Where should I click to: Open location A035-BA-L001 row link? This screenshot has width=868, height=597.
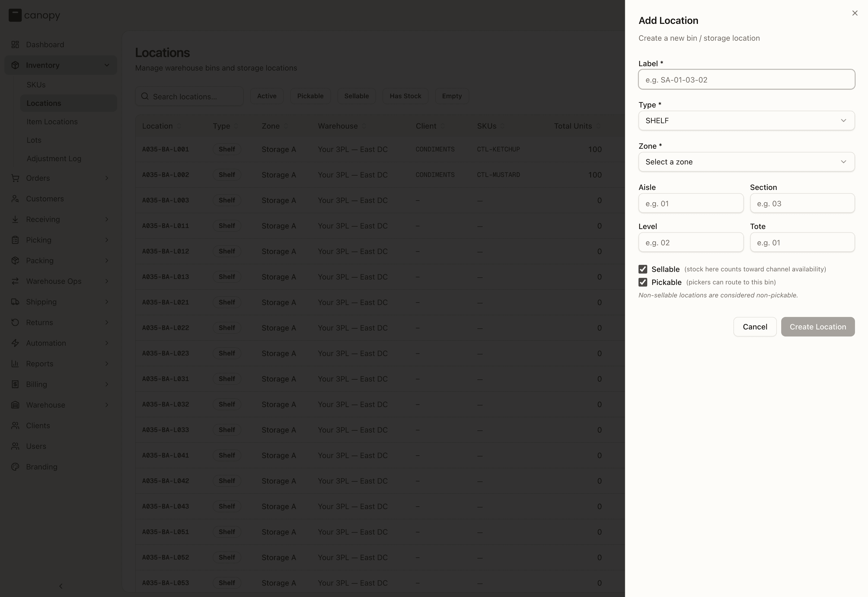pos(165,149)
